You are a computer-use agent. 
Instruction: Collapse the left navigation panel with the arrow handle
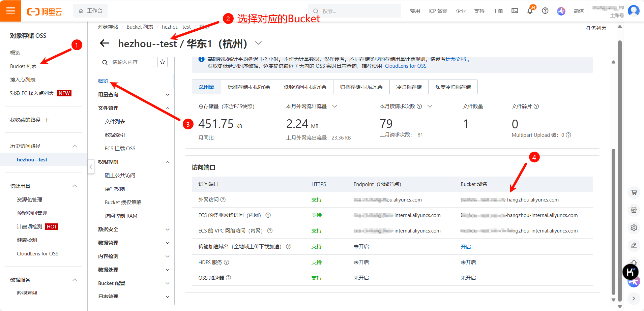point(91,167)
